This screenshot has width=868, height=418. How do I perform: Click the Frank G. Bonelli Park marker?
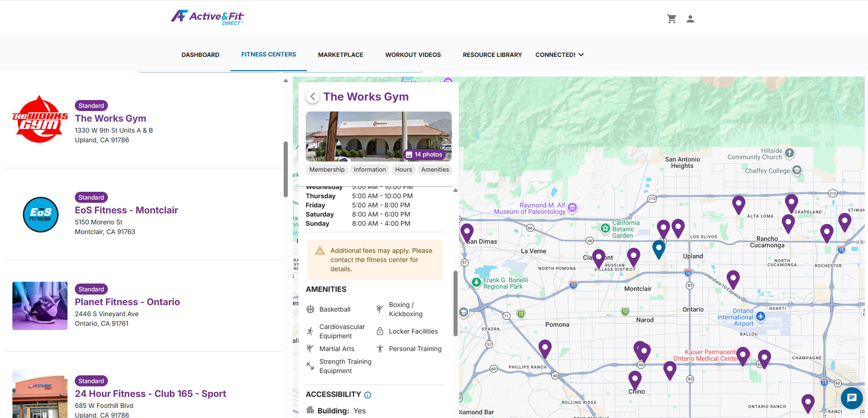476,282
